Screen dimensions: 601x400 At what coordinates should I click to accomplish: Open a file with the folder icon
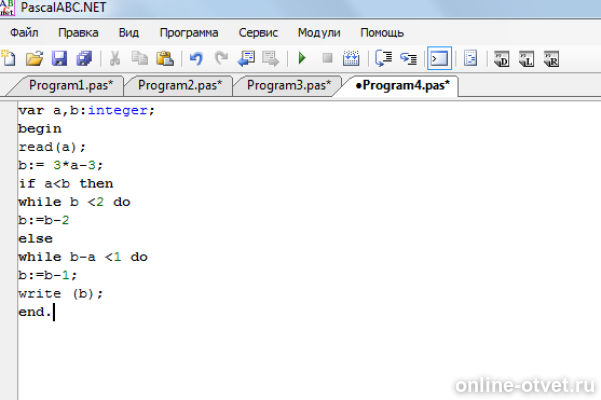(x=34, y=59)
